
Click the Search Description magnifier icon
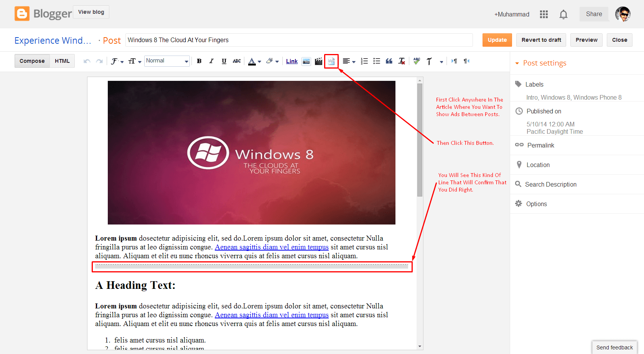coord(518,184)
